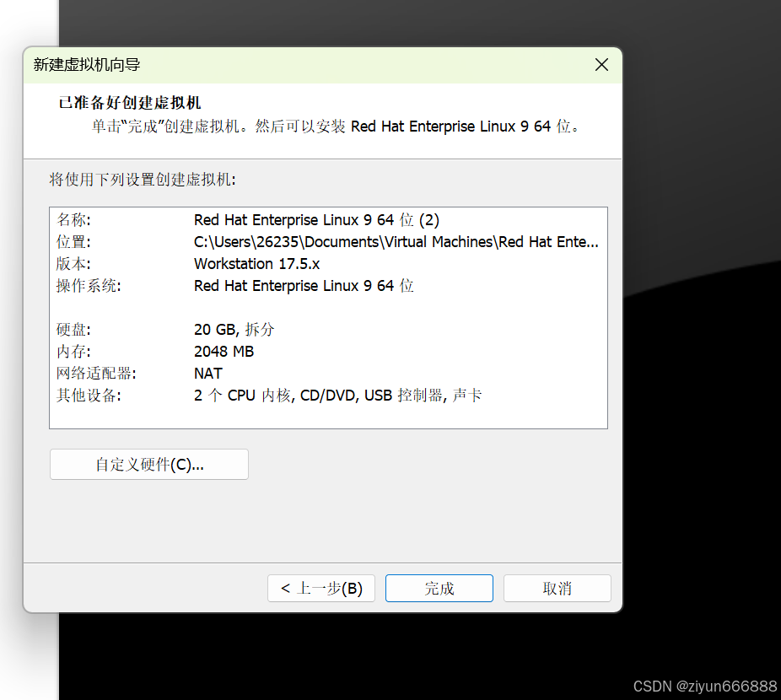Select the 硬盘 value 20 GB, 拆分
The image size is (781, 700).
point(234,329)
